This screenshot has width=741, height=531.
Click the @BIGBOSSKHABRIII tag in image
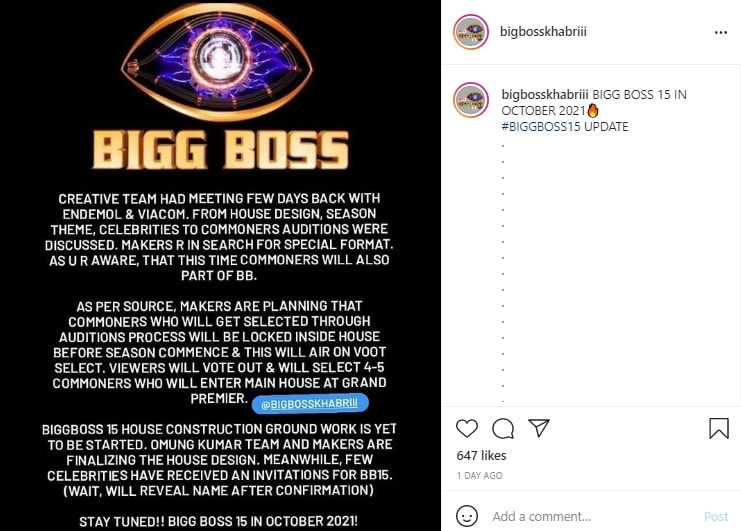[310, 403]
